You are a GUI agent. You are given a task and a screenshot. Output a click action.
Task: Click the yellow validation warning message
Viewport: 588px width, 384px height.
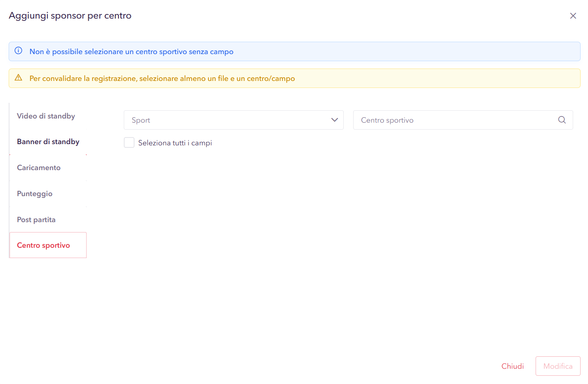pyautogui.click(x=162, y=78)
